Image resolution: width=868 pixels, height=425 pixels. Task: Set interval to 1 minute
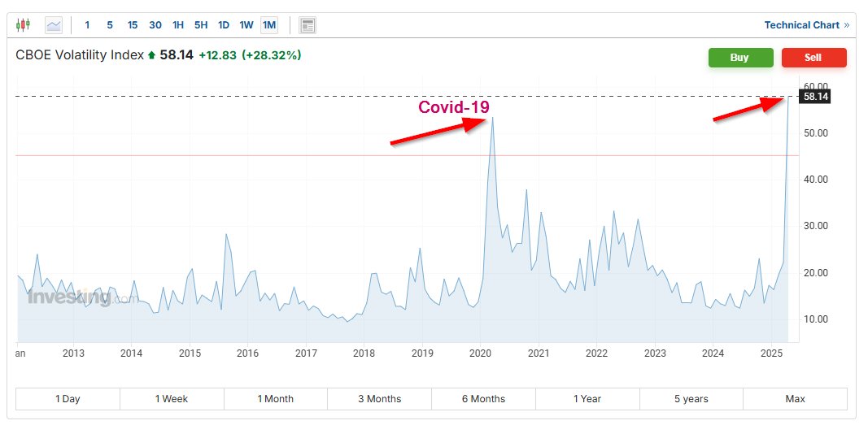point(87,25)
